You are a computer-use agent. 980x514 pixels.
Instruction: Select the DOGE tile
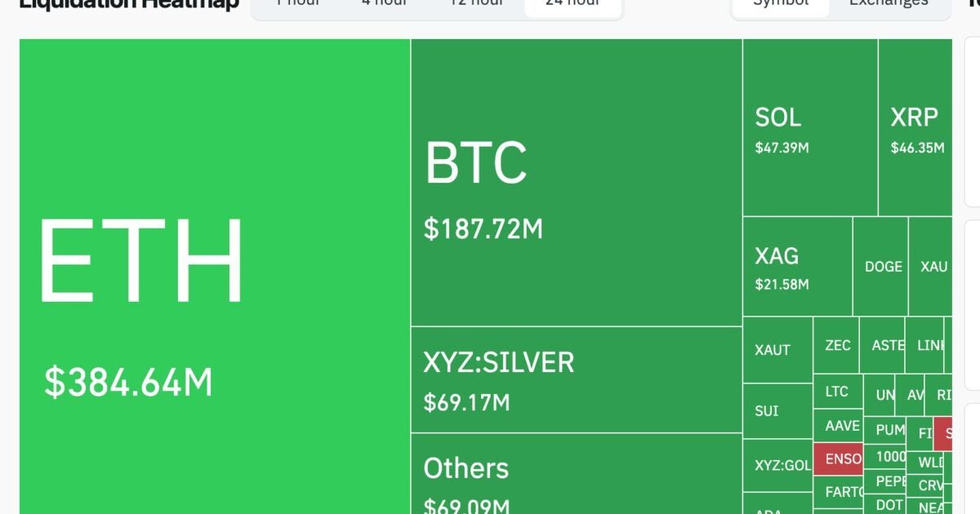pos(882,267)
